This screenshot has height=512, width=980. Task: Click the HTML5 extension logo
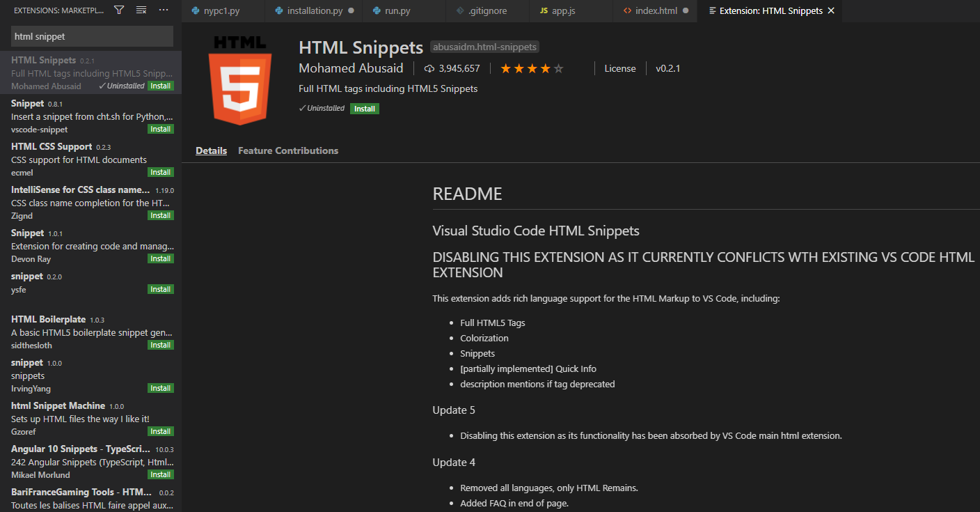click(239, 81)
